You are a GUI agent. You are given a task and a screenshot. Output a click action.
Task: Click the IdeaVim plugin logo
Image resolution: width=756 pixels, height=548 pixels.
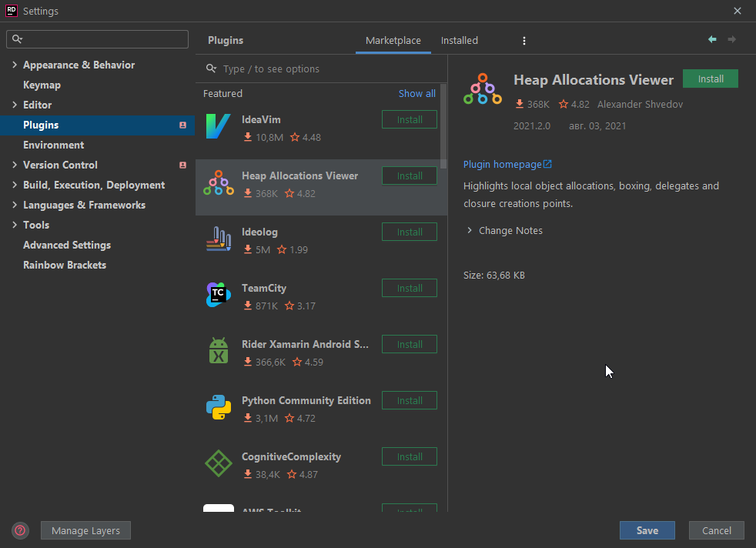coord(219,126)
